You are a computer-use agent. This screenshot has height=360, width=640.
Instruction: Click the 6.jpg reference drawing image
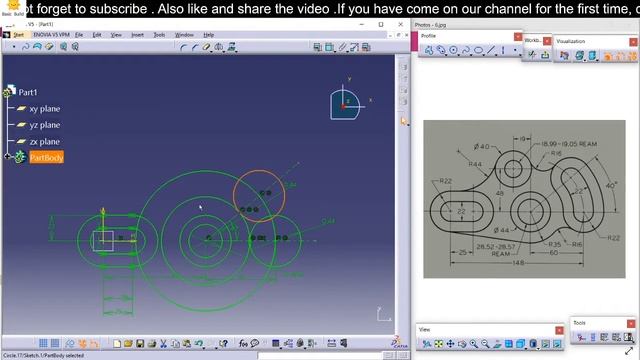point(524,199)
